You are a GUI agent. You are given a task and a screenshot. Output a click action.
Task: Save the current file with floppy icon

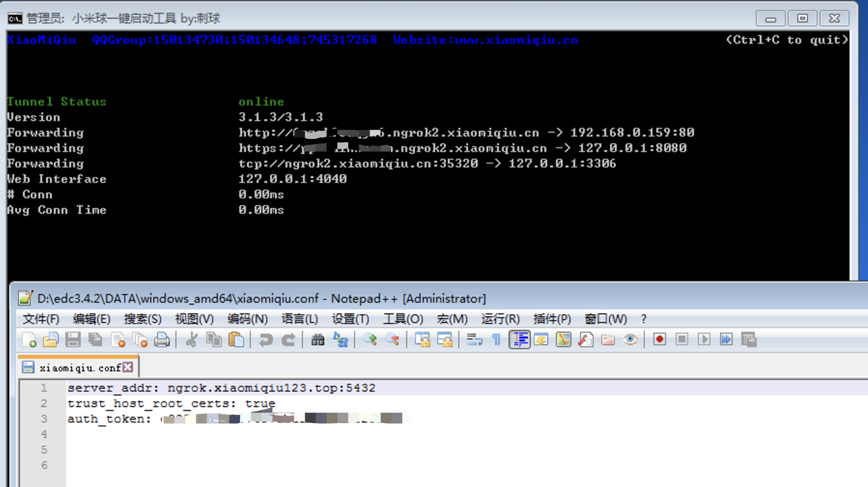click(x=73, y=340)
